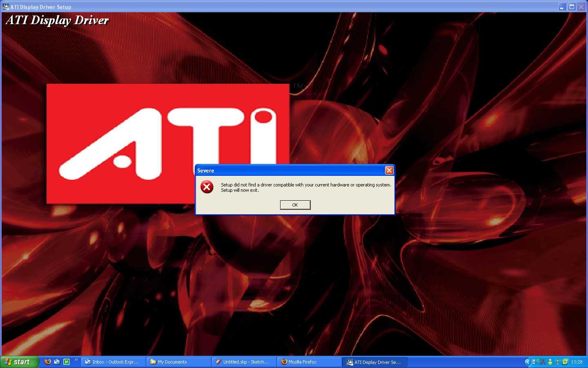Click the green user messenger tray icon

pos(550,362)
